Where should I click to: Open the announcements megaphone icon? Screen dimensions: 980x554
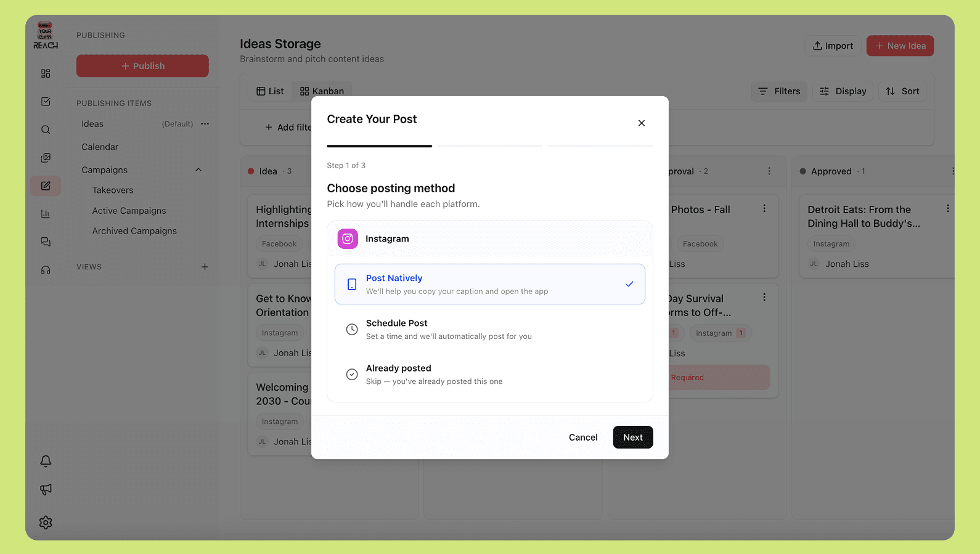click(x=46, y=489)
